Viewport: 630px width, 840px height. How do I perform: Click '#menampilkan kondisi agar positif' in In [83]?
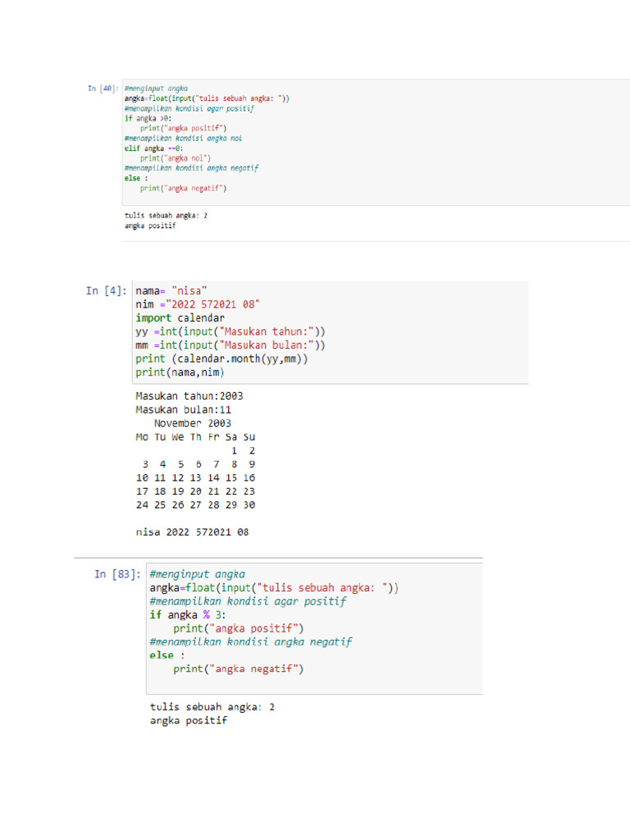pos(248,601)
